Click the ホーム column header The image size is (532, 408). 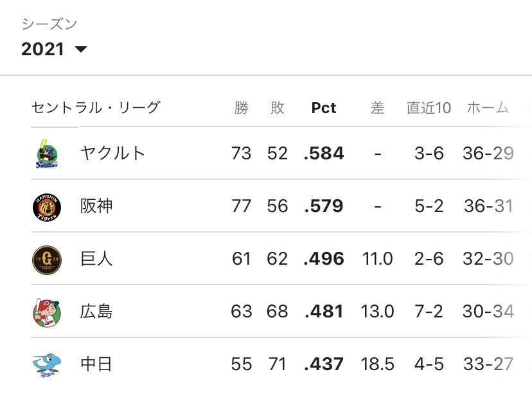click(488, 108)
